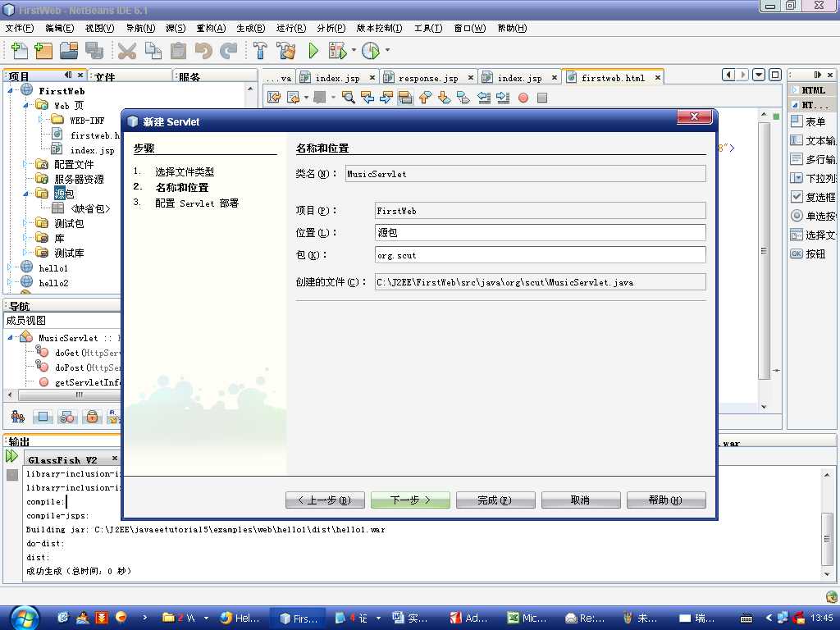Open the 工具(T) menu
The image size is (840, 630).
[x=428, y=29]
